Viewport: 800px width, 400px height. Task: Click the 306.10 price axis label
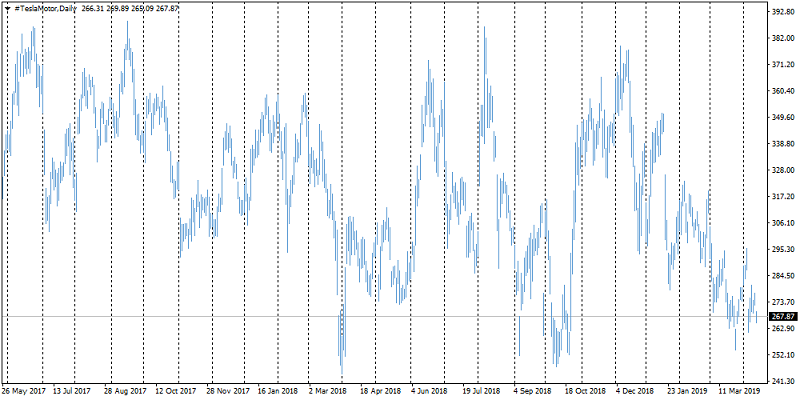click(x=784, y=223)
